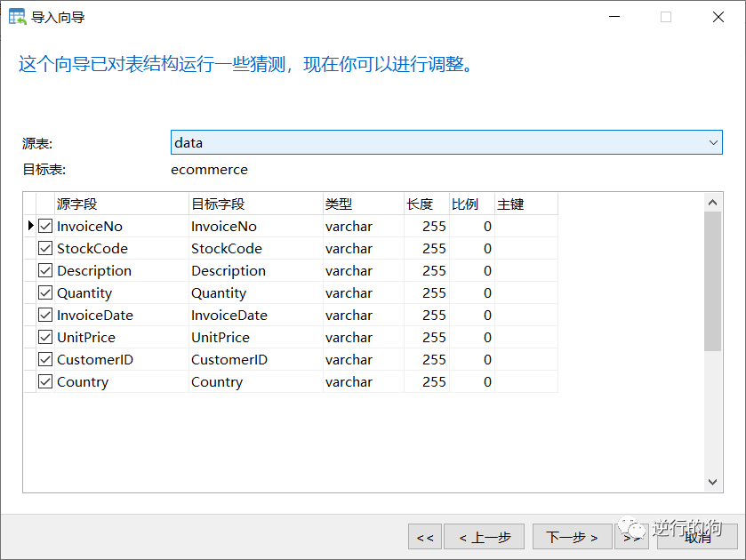Toggle the CustomerID field checkbox
The width and height of the screenshot is (746, 560).
[45, 359]
